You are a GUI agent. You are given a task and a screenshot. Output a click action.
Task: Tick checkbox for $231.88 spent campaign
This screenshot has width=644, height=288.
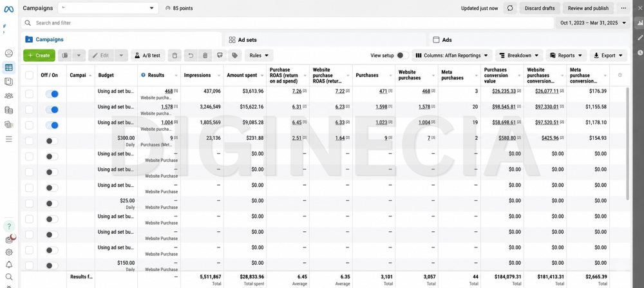click(29, 141)
